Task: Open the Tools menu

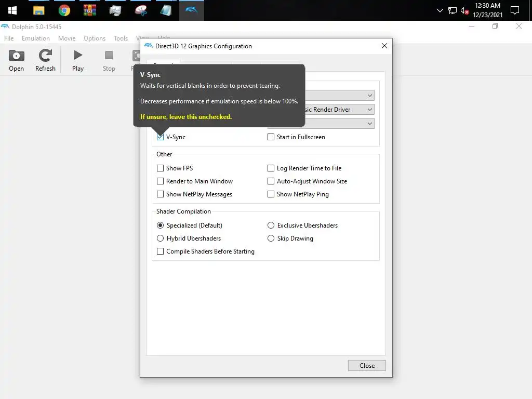Action: [121, 38]
